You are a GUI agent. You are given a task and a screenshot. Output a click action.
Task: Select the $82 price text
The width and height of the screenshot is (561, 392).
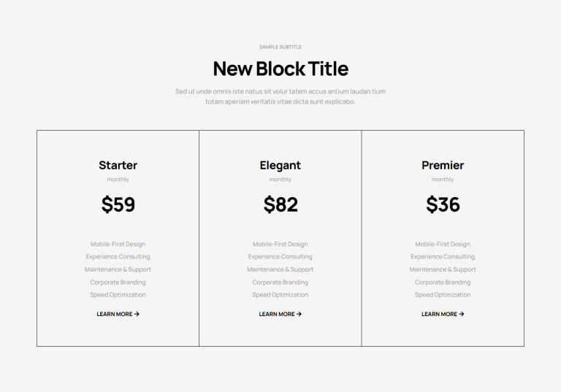280,204
